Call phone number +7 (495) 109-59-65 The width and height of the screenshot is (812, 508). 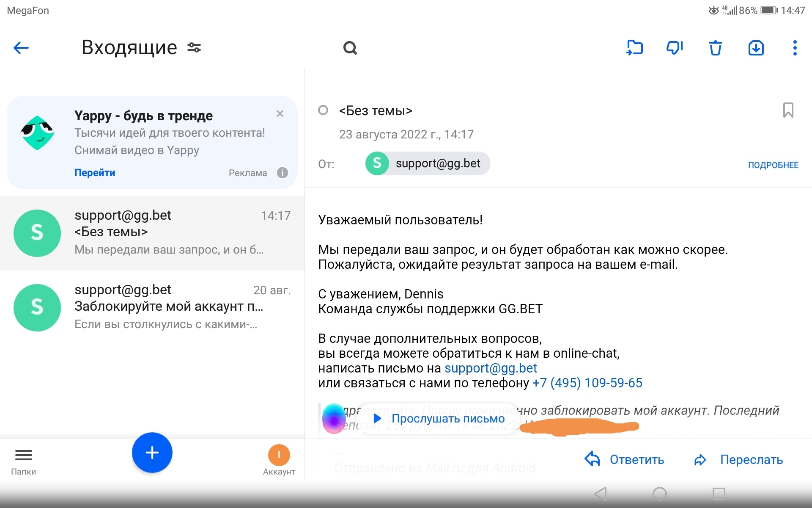point(587,383)
